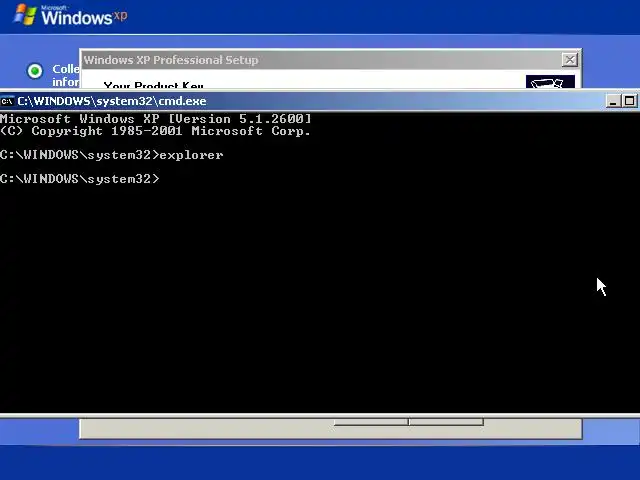Screen dimensions: 640x480
Task: Open the cmd.exe system menu icon
Action: pyautogui.click(x=8, y=101)
